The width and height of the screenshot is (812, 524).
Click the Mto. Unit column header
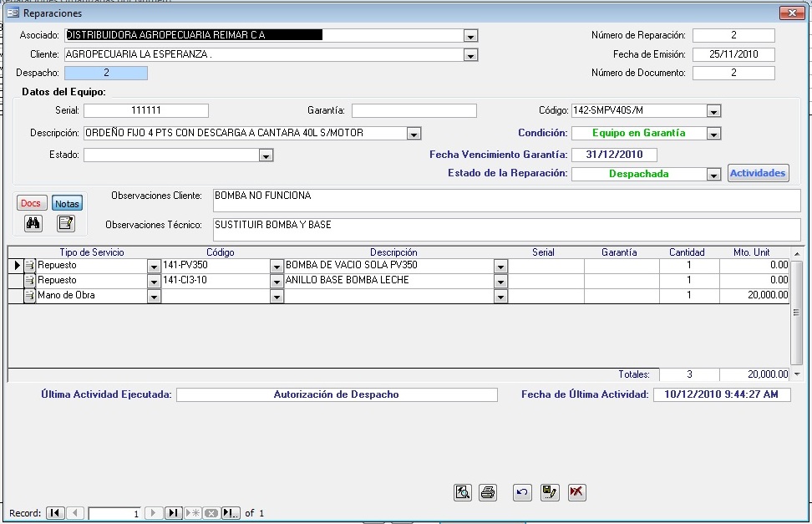coord(751,252)
